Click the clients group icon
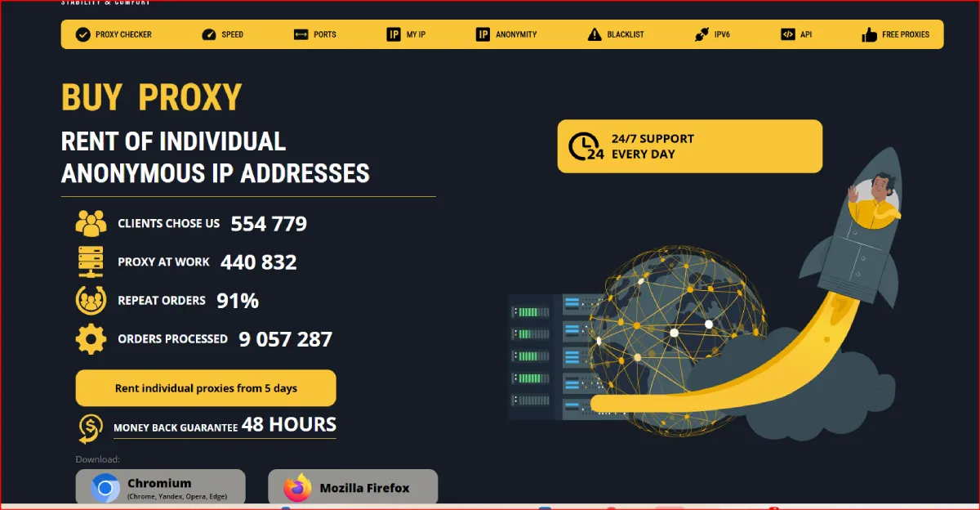 click(x=91, y=223)
